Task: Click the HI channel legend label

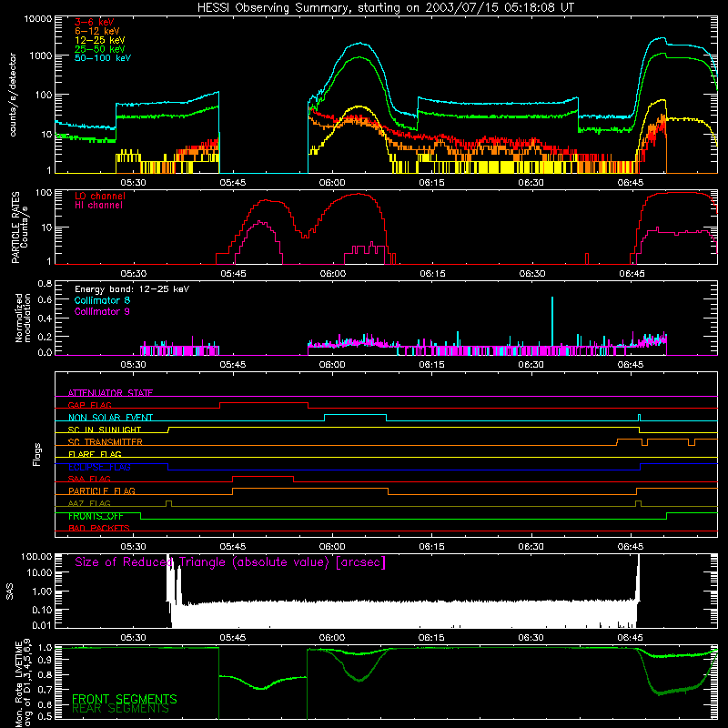Action: click(x=98, y=206)
